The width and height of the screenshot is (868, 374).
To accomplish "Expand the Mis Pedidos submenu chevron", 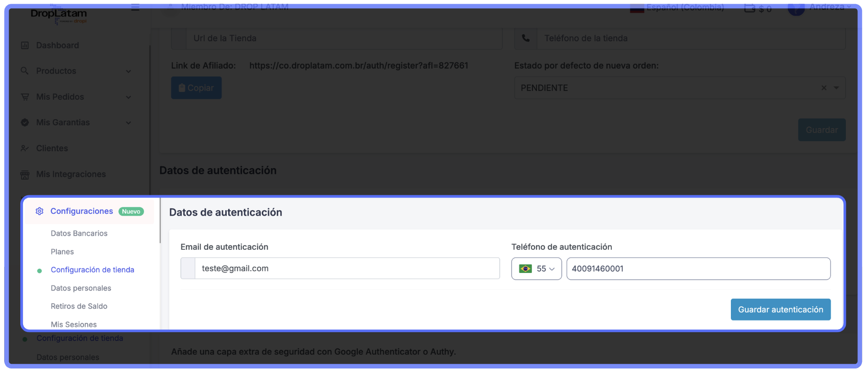I will coord(129,97).
